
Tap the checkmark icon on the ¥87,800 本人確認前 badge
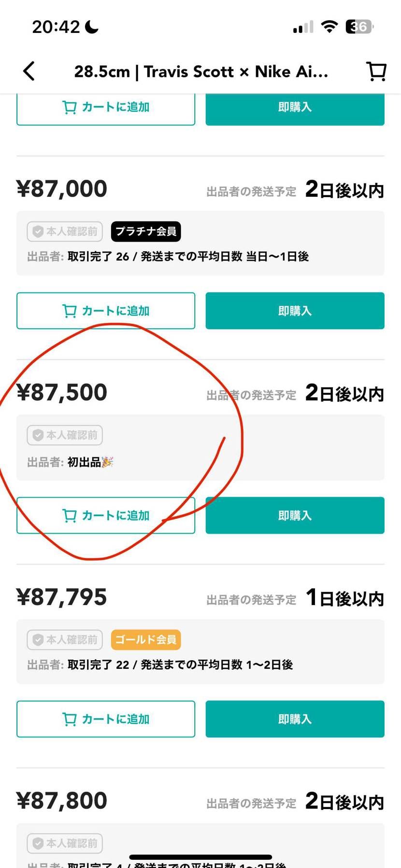pyautogui.click(x=39, y=843)
